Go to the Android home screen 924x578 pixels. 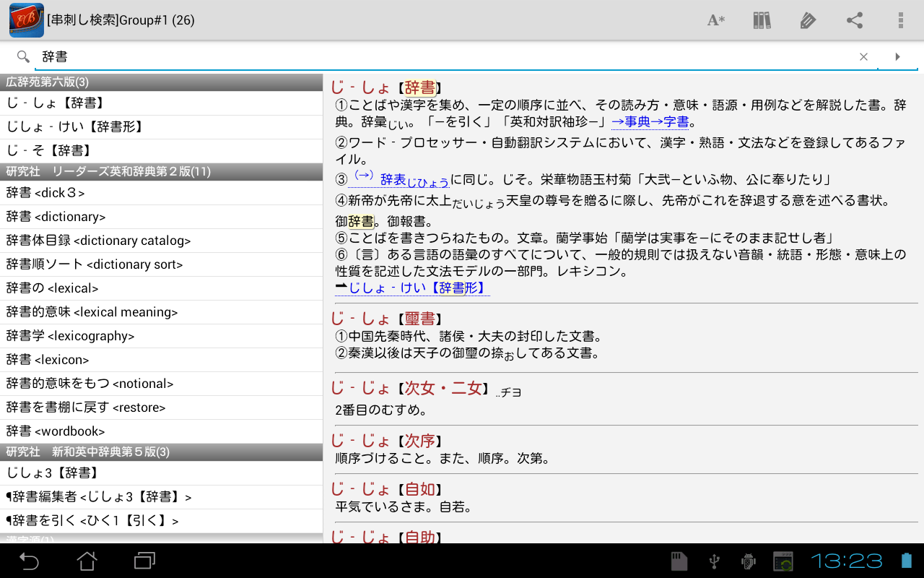coord(87,561)
